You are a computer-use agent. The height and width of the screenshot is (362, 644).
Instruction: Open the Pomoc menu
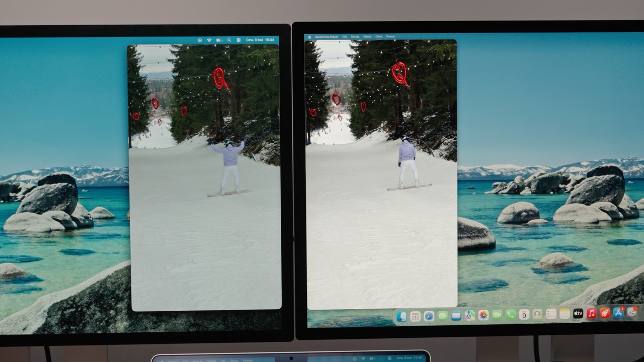click(390, 37)
